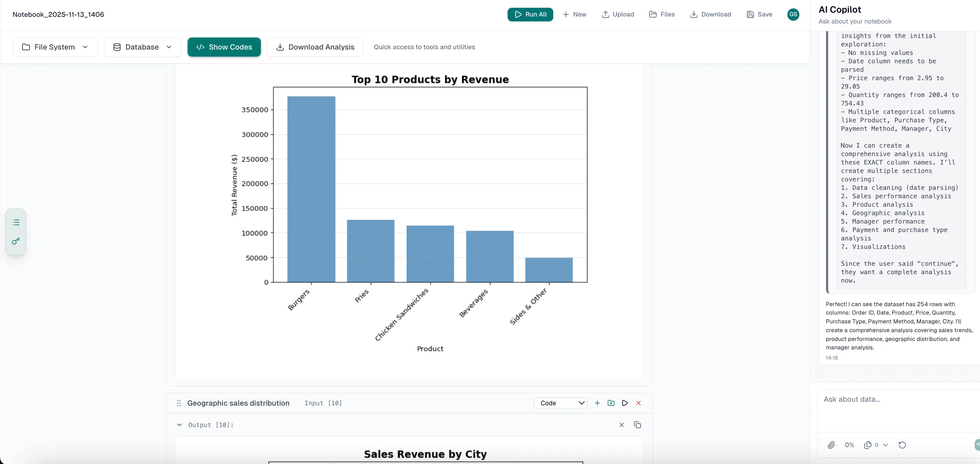The width and height of the screenshot is (980, 464).
Task: Reset the AI Copilot conversation
Action: pos(902,445)
